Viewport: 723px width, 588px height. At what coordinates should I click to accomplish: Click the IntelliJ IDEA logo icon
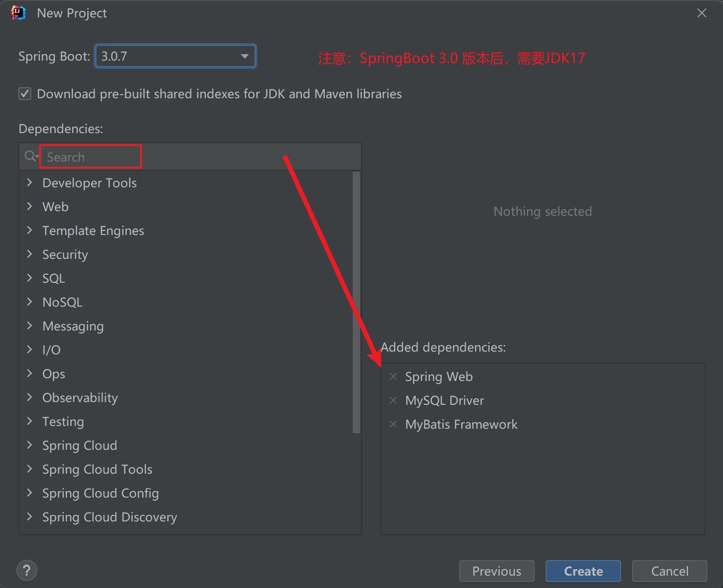click(18, 13)
